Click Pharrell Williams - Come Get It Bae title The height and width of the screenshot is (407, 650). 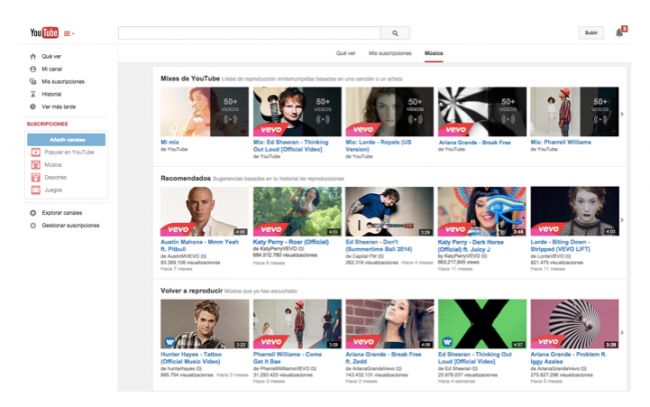tap(287, 358)
